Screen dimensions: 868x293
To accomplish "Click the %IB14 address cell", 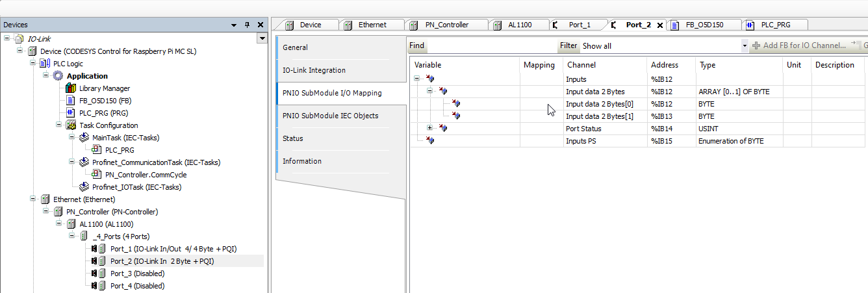I will [672, 129].
